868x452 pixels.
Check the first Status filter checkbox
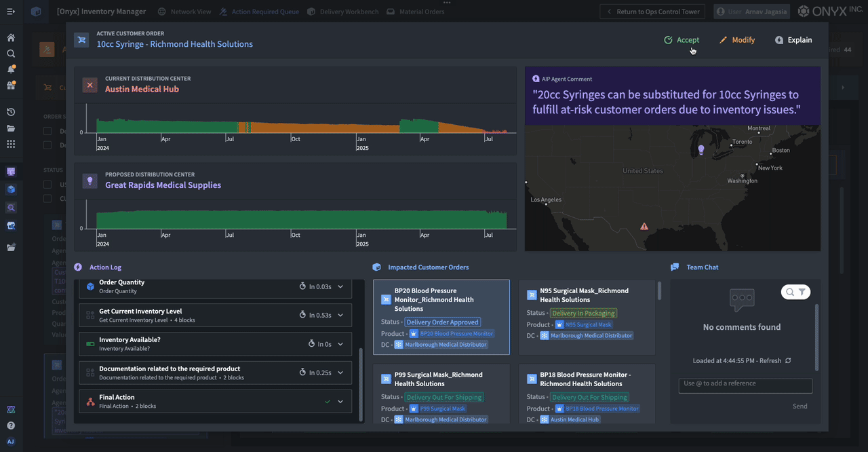47,185
